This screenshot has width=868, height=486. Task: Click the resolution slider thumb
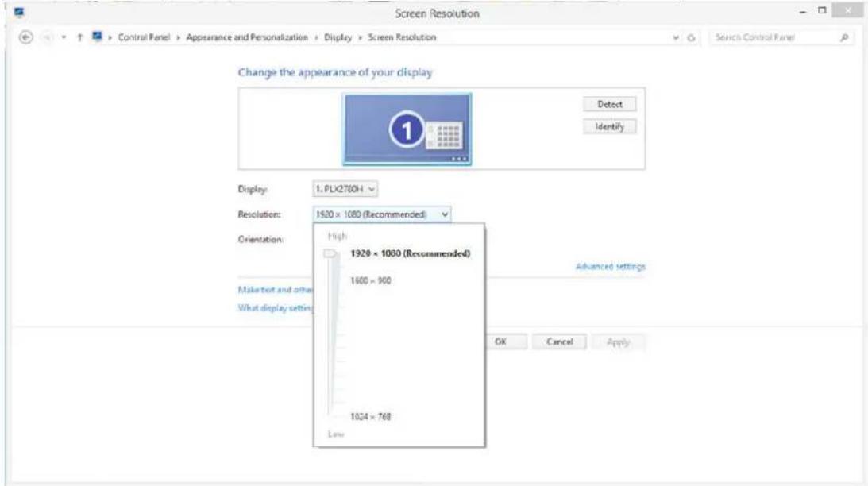tap(330, 253)
